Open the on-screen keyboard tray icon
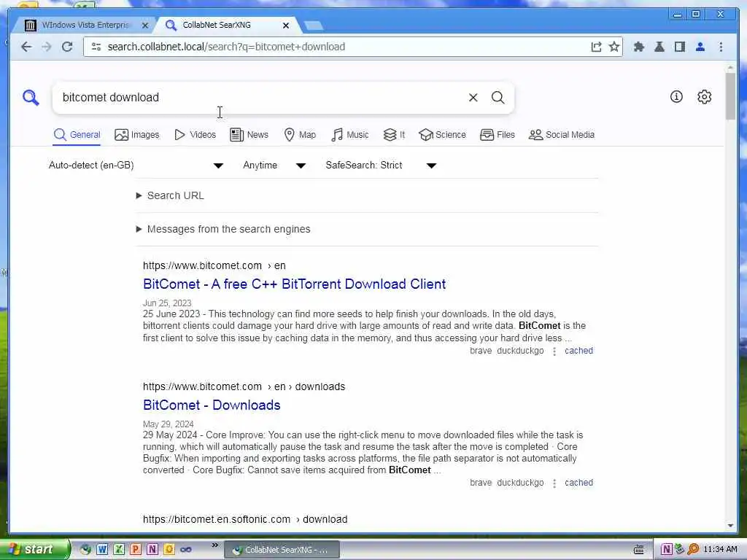This screenshot has width=747, height=560. coord(639,550)
